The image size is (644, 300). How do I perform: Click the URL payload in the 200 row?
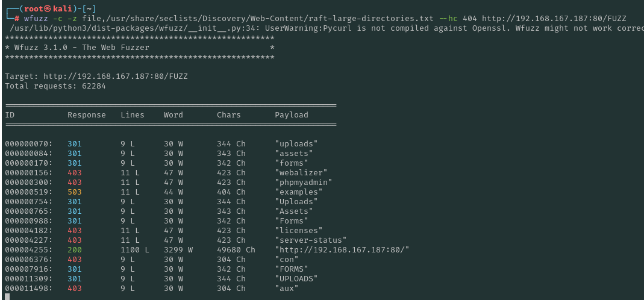[x=342, y=249]
